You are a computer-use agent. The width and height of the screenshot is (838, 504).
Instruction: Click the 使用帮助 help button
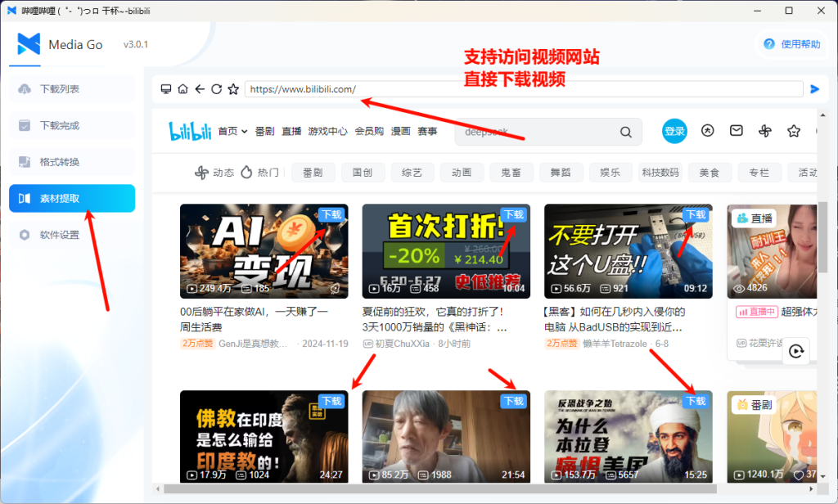tap(791, 44)
